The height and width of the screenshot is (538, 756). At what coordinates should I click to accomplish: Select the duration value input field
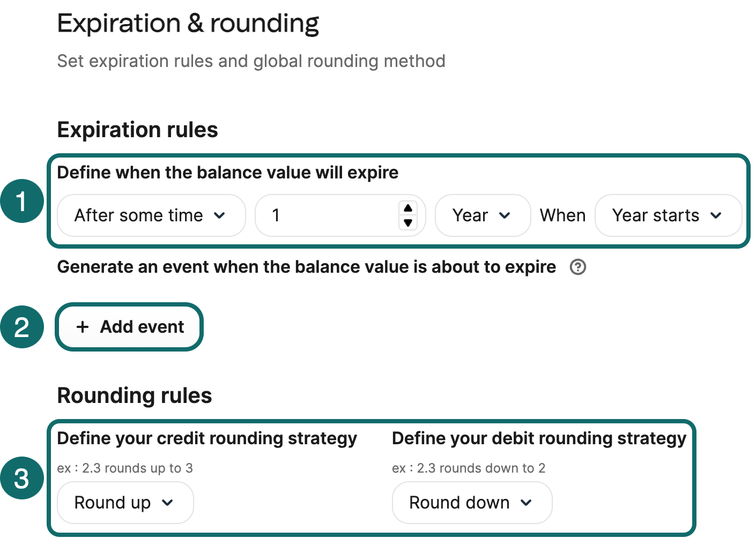322,215
